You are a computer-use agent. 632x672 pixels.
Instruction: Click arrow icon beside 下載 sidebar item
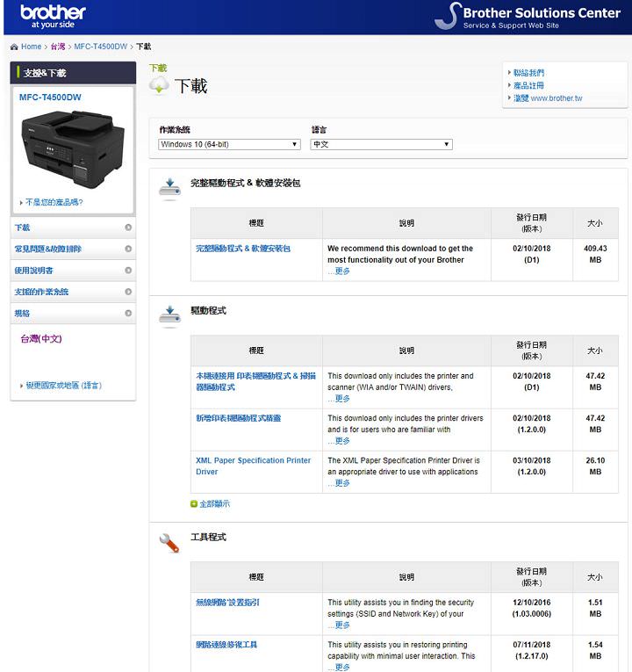coord(128,228)
